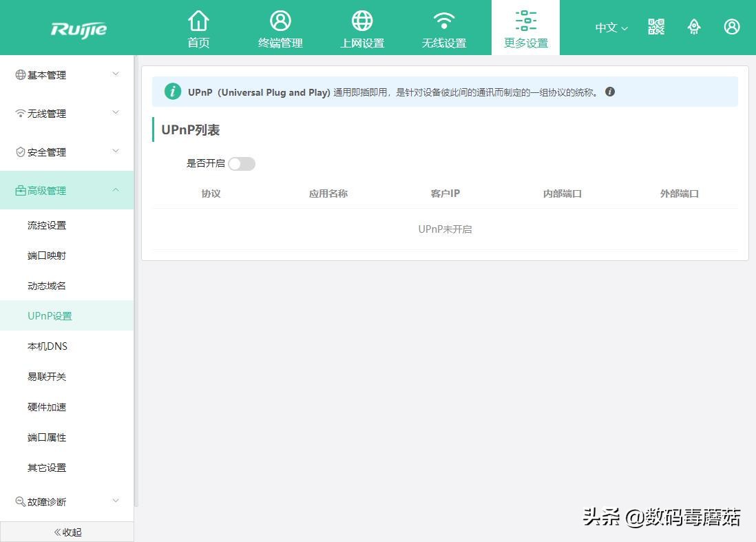Image resolution: width=756 pixels, height=542 pixels.
Task: Open the 中文 language dropdown
Action: click(x=610, y=28)
